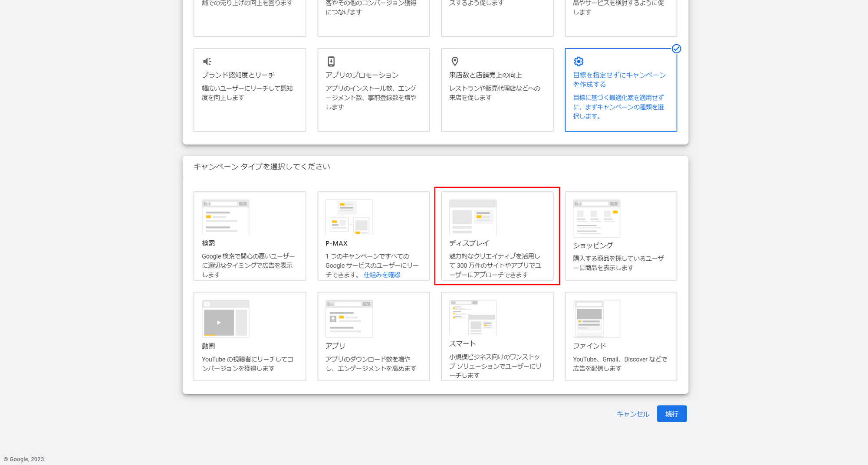Click the phone icon on アプリのプロモーション card

[x=331, y=62]
